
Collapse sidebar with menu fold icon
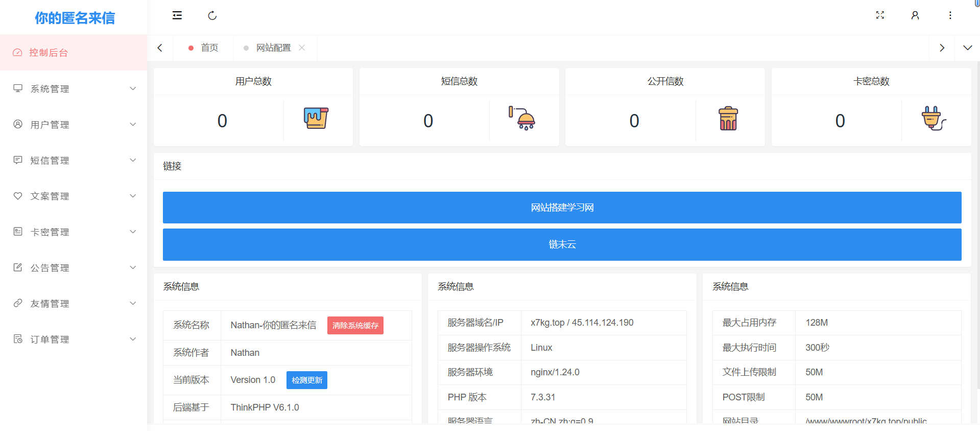coord(177,15)
